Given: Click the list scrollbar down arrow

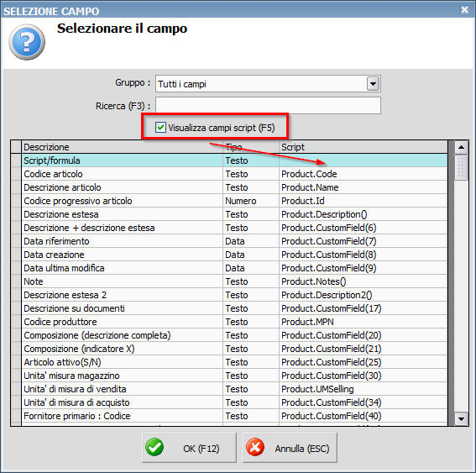Looking at the screenshot, I should coord(461,419).
